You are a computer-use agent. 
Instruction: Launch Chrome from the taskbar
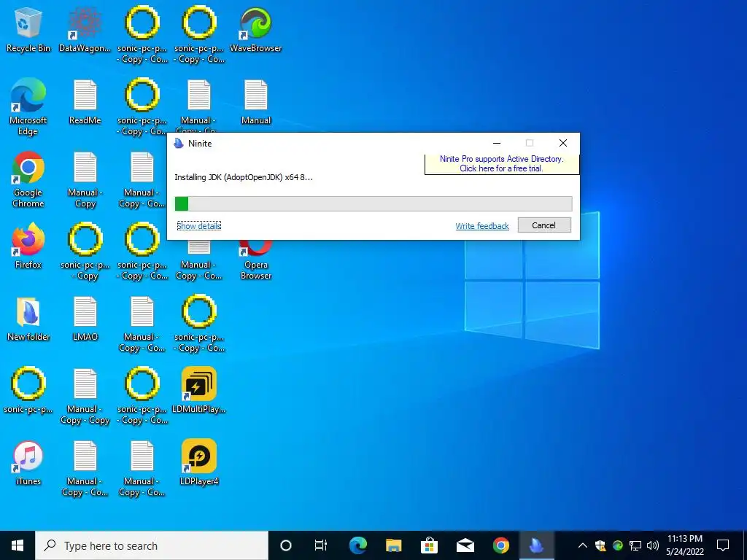coord(500,545)
